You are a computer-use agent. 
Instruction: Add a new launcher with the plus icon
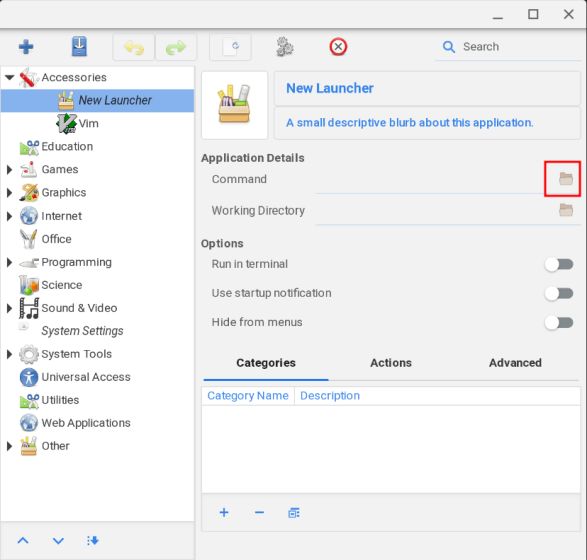point(26,47)
